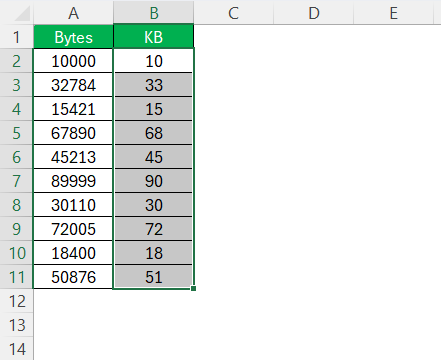Select row 9 header
Image resolution: width=441 pixels, height=360 pixels.
(x=17, y=229)
